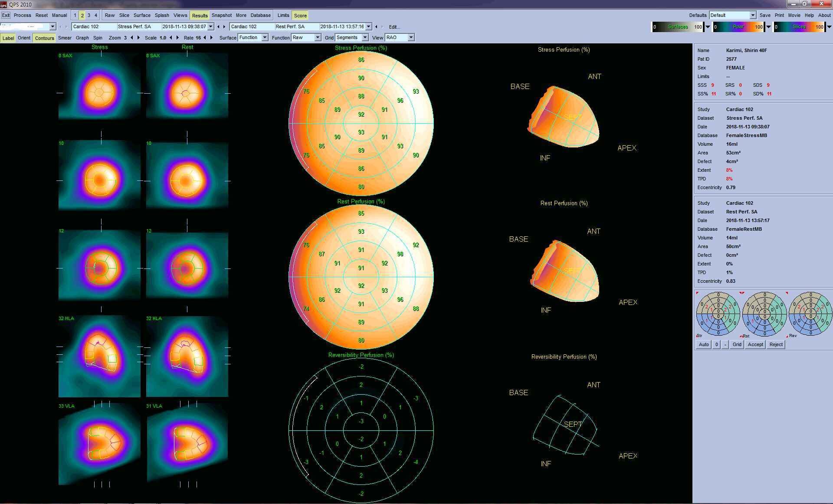Screen dimensions: 833x504
Task: Click the stress 8 SAX slice image
Action: point(99,85)
